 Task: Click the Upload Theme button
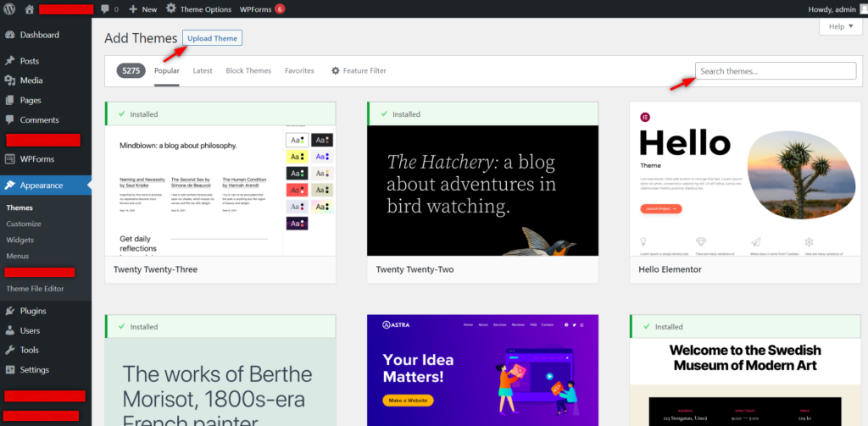point(213,38)
